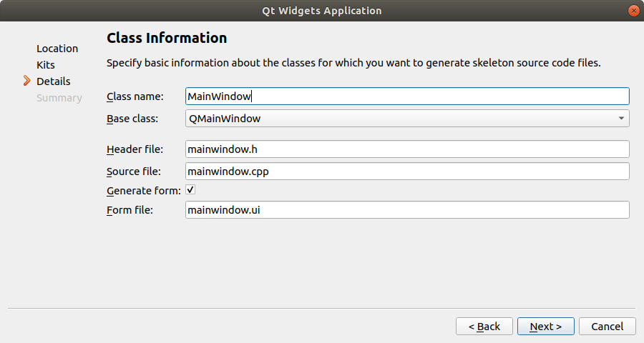
Task: Click the orange arrow marker beside Details
Action: tap(27, 81)
